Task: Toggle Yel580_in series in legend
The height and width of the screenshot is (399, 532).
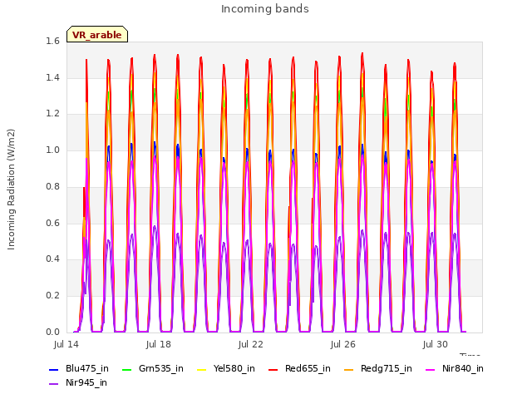Action: point(226,369)
